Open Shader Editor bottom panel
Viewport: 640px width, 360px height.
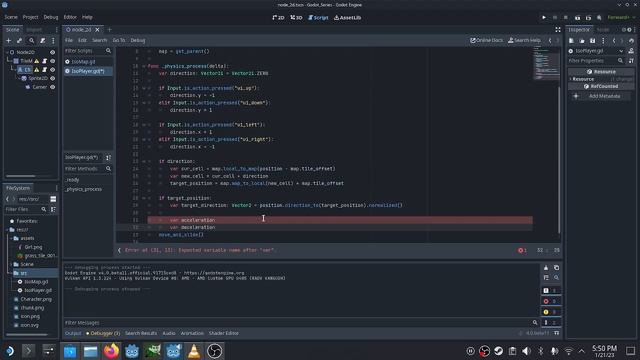pyautogui.click(x=224, y=333)
